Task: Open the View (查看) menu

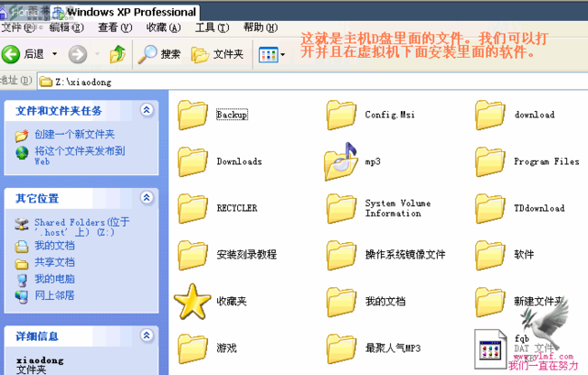Action: (x=115, y=27)
